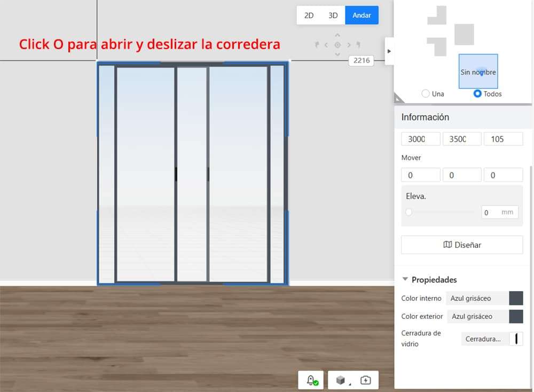Open the Color exterior Azul grisáceo dropdown
Viewport: 534px width, 392px height.
(x=478, y=316)
